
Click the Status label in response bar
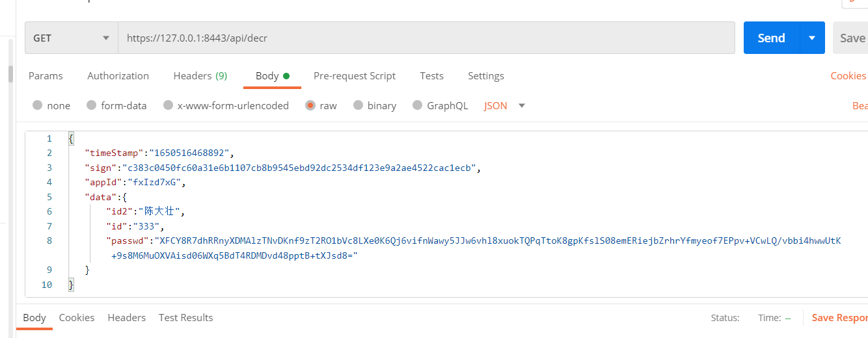(x=725, y=318)
